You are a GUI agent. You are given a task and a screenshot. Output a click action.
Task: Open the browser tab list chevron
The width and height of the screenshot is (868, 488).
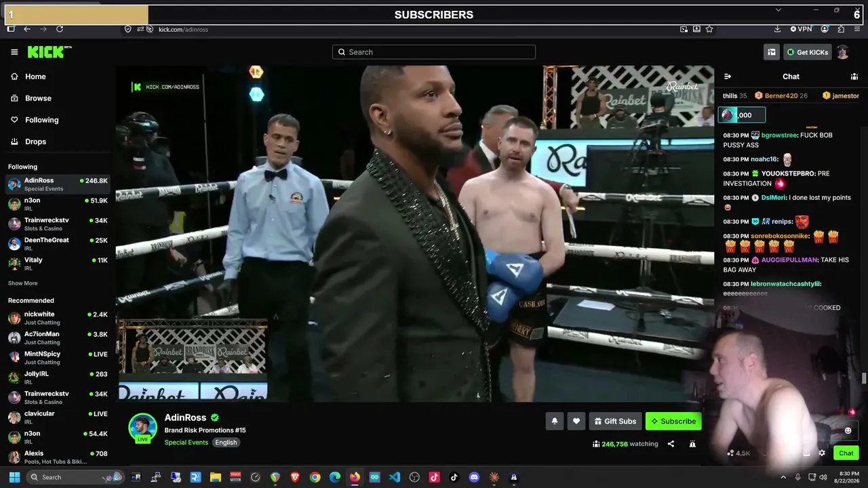coord(778,9)
